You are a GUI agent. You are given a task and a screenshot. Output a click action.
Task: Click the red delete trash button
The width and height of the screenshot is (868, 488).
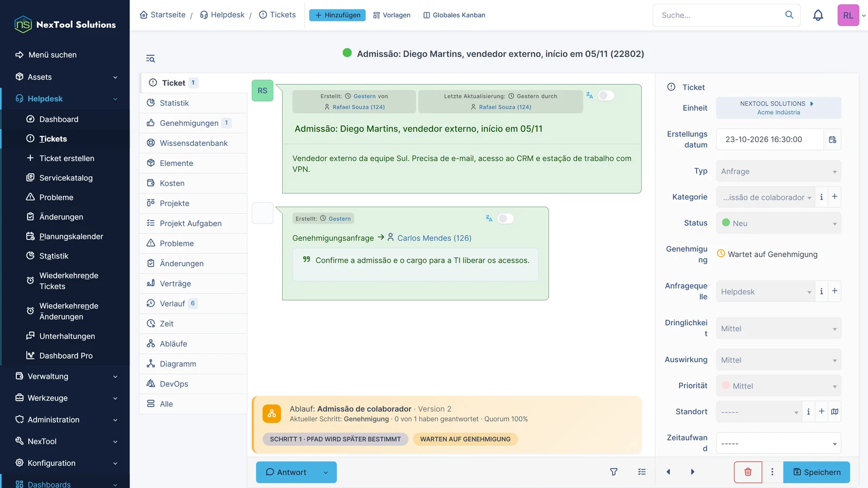748,472
